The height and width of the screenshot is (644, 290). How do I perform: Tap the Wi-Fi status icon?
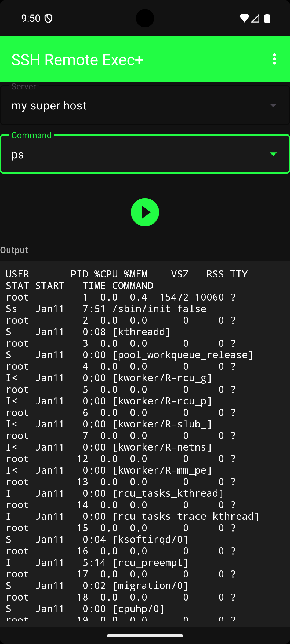[244, 18]
